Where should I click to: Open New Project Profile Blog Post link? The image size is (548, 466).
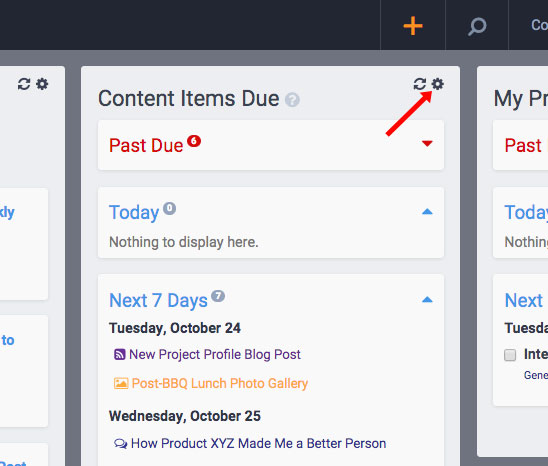pyautogui.click(x=215, y=354)
